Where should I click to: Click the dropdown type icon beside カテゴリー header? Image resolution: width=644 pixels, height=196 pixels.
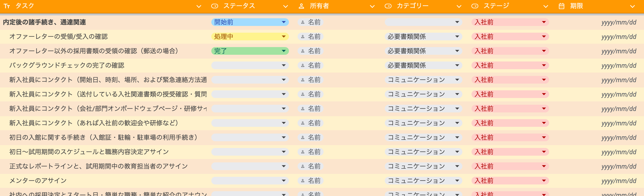point(388,6)
